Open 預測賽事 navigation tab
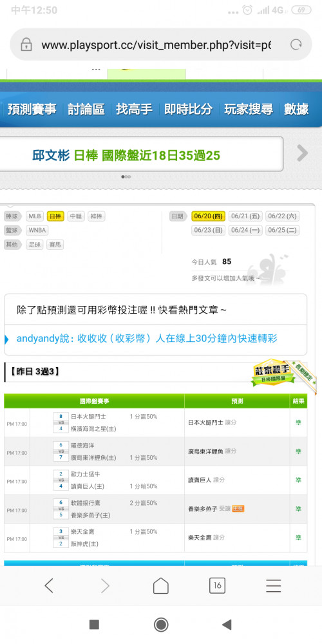This screenshot has width=322, height=644. tap(32, 109)
